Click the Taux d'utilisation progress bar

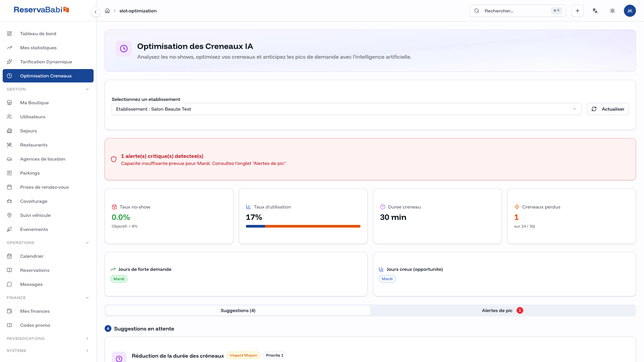pyautogui.click(x=303, y=226)
